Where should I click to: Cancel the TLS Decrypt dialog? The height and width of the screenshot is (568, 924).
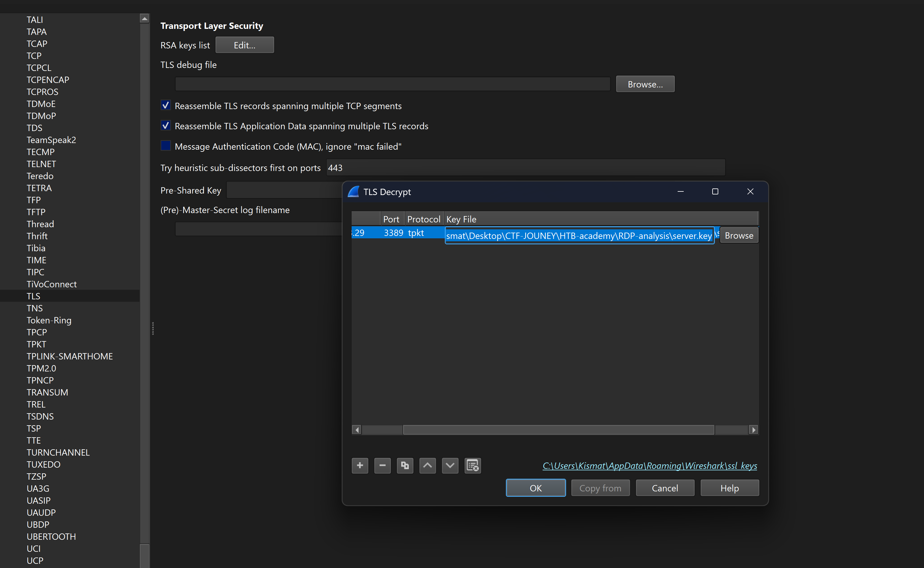coord(665,488)
